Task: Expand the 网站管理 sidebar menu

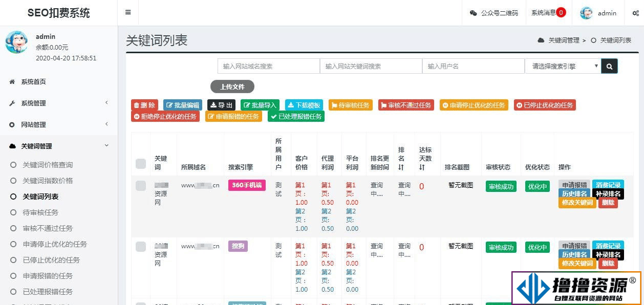Action: point(59,125)
